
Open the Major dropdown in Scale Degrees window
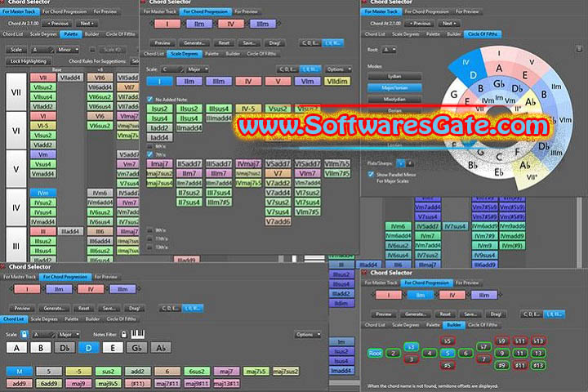tap(197, 69)
